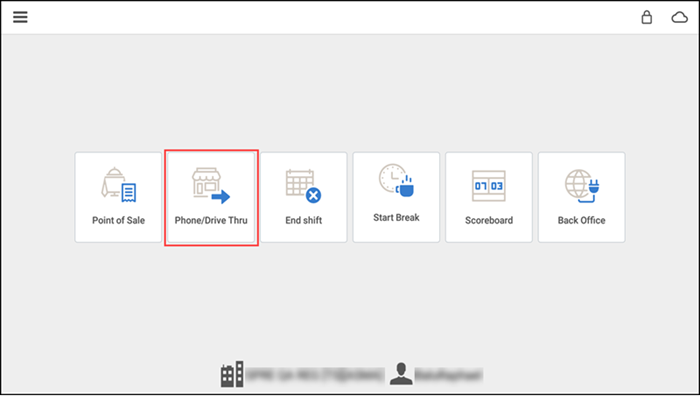
Task: Click the globe with plug icon
Action: click(582, 186)
